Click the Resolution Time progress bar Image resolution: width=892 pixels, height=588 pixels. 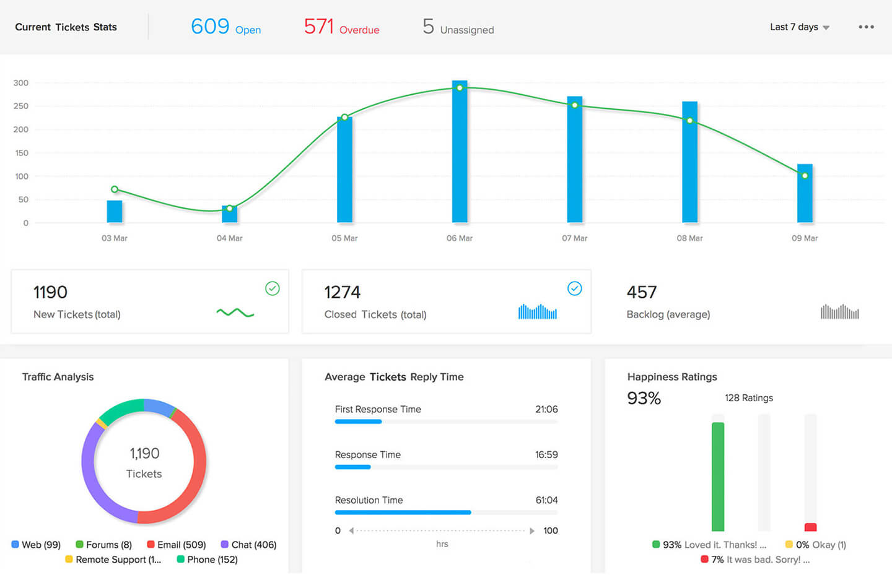(403, 512)
